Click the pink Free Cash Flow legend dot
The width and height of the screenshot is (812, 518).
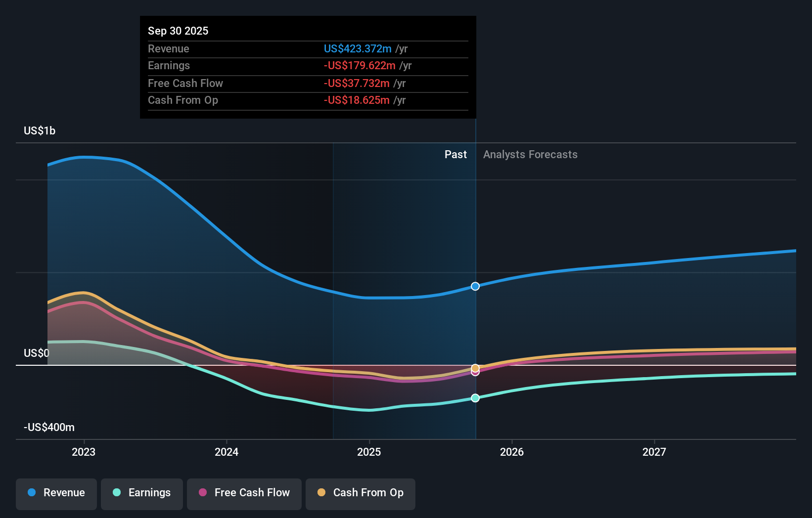(202, 493)
